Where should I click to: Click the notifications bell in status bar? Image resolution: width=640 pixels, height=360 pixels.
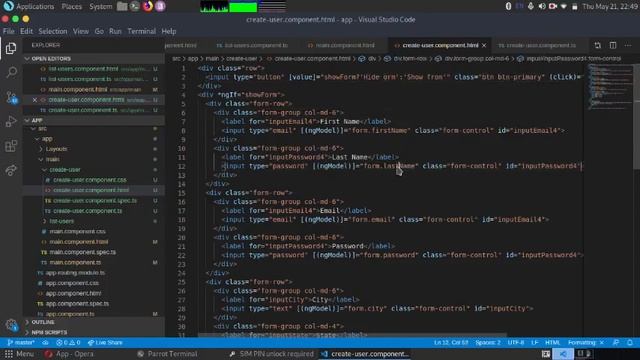(x=630, y=342)
